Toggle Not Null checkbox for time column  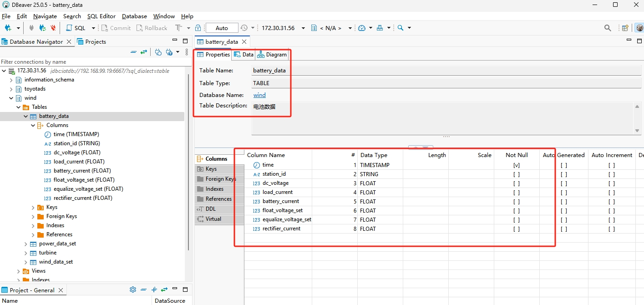click(516, 165)
